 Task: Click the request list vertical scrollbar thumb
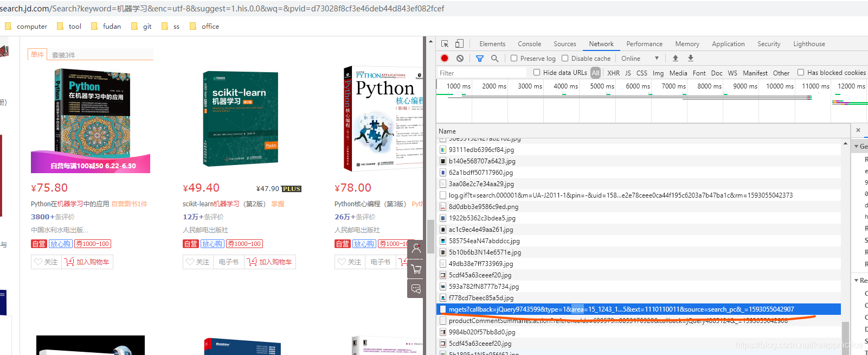[x=845, y=338]
